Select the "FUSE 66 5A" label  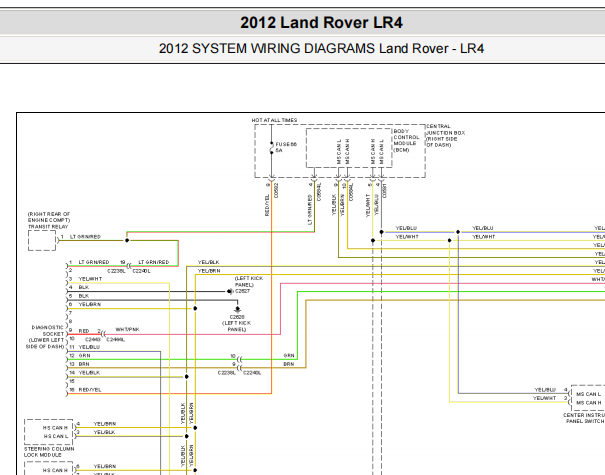coord(286,147)
